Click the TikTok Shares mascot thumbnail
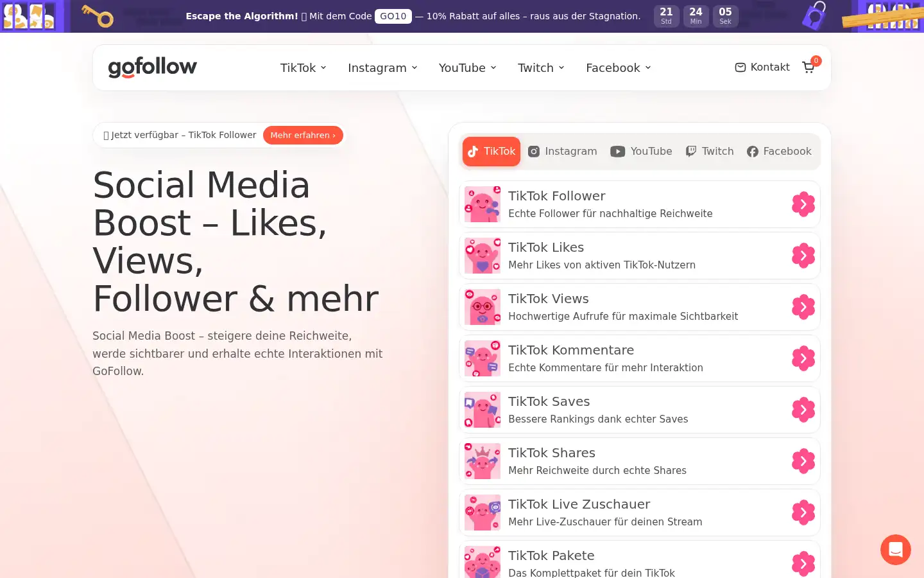This screenshot has height=578, width=924. click(x=483, y=461)
